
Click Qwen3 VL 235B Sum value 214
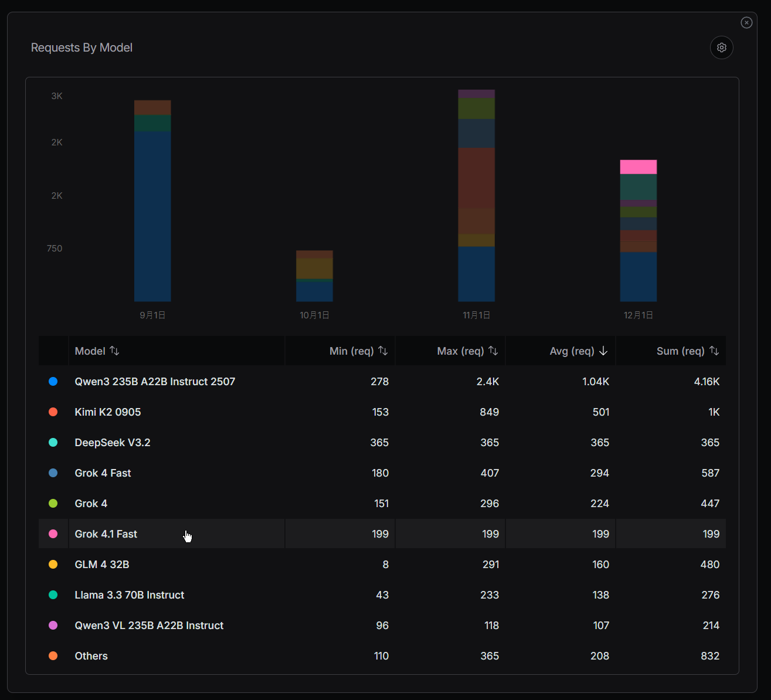coord(711,625)
